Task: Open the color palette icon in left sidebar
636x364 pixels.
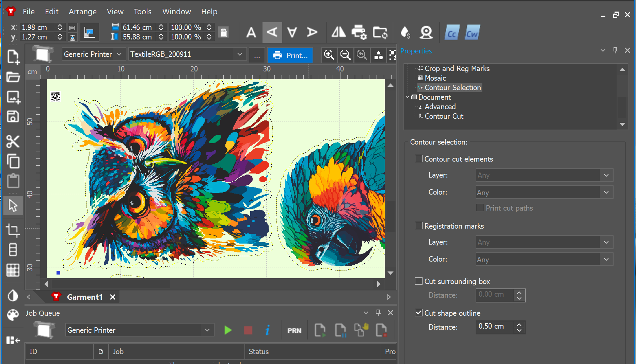Action: pyautogui.click(x=13, y=315)
